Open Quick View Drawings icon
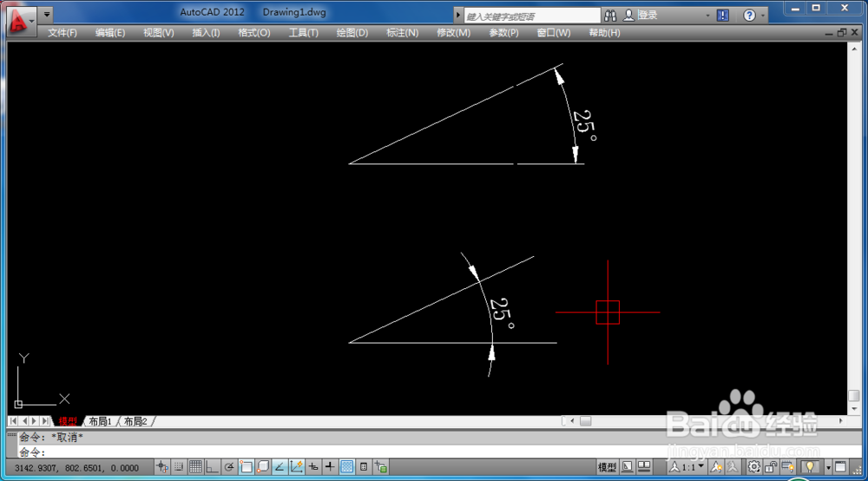The image size is (868, 481). pos(644,467)
